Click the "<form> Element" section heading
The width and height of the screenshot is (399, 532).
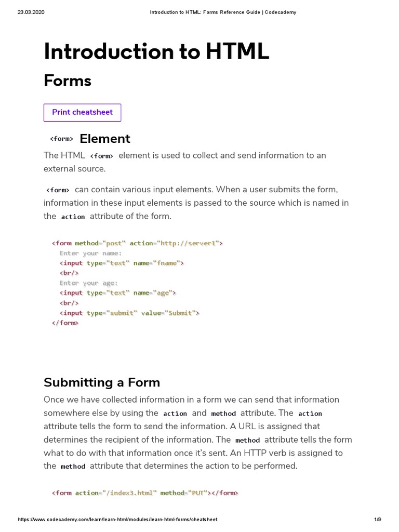tap(90, 139)
